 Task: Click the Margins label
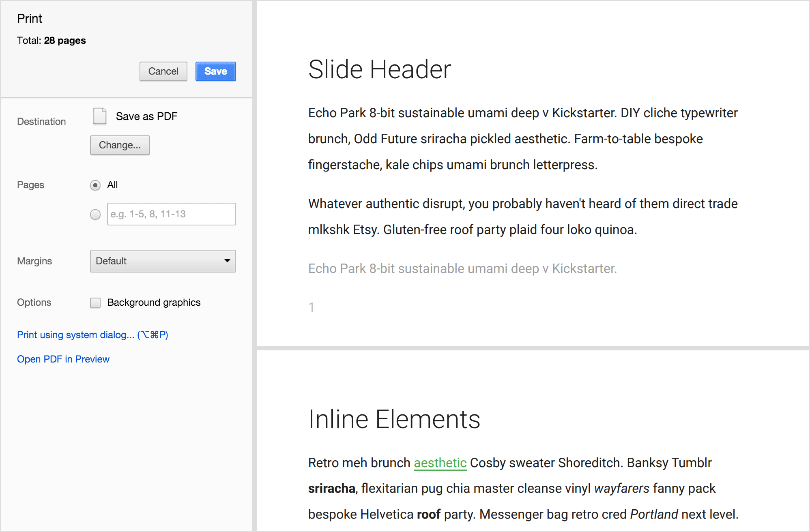[x=34, y=261]
